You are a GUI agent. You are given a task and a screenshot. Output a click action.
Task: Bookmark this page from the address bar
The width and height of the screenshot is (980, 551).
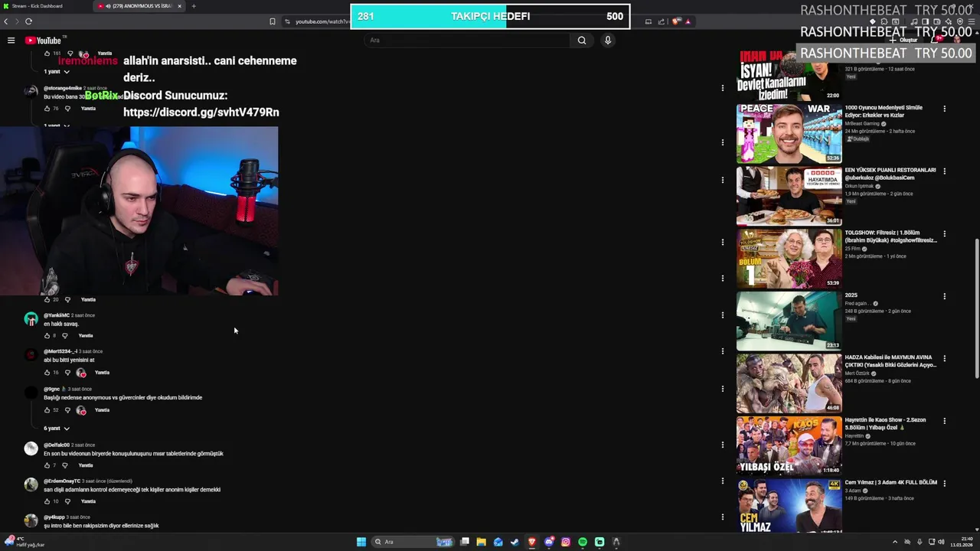pyautogui.click(x=272, y=21)
